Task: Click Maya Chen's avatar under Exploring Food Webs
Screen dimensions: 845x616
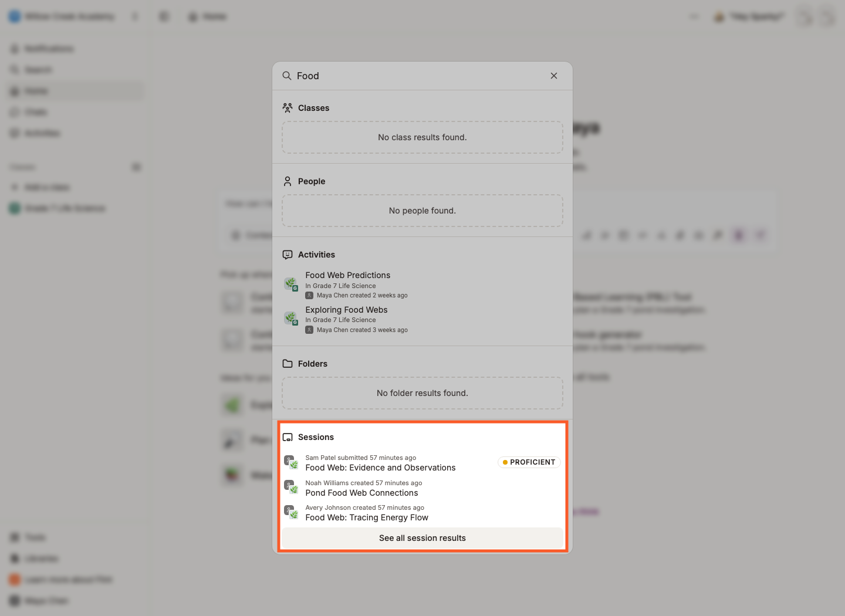Action: pos(309,330)
